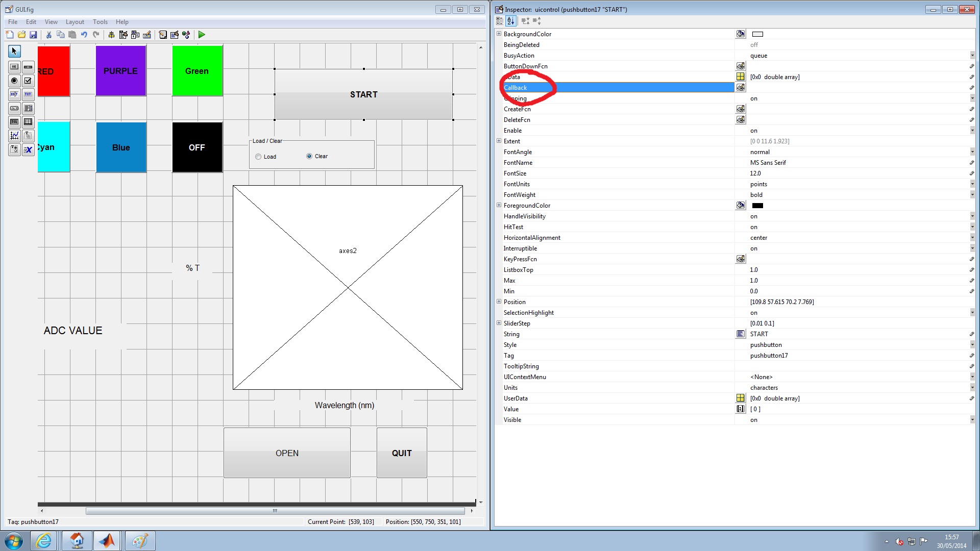Viewport: 980px width, 551px height.
Task: Click the Cut scissors icon
Action: (x=48, y=35)
